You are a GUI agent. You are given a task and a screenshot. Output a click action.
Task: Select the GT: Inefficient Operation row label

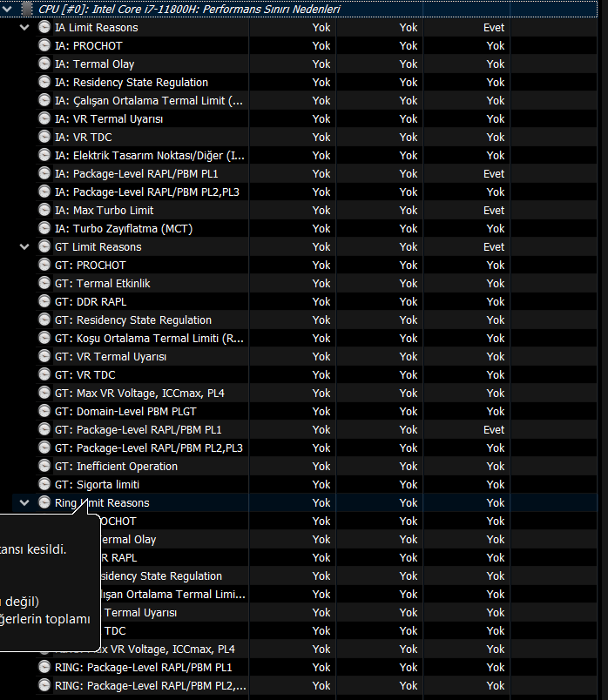pos(116,467)
